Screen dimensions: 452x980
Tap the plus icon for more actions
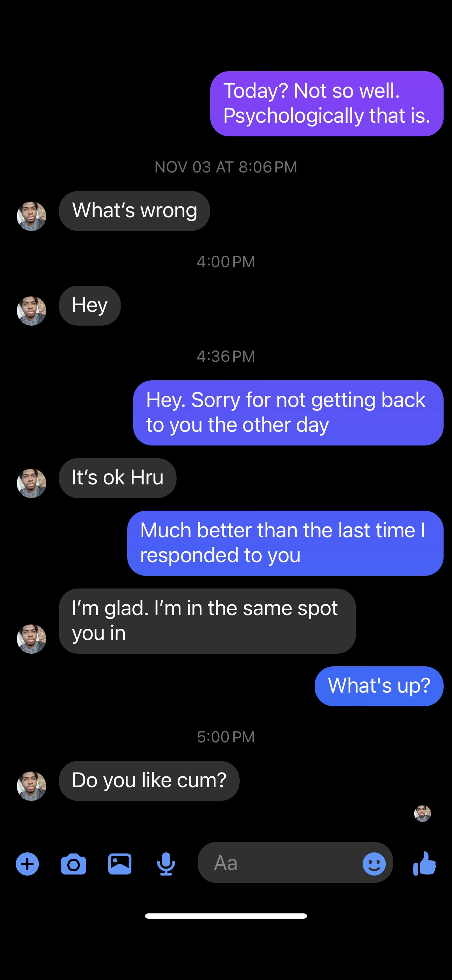click(27, 864)
